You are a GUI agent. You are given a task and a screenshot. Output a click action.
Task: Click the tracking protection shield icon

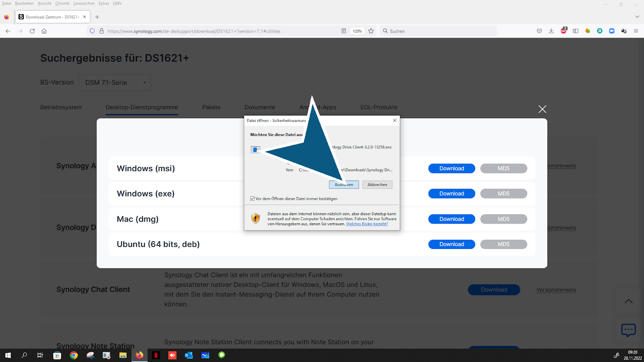(x=92, y=31)
